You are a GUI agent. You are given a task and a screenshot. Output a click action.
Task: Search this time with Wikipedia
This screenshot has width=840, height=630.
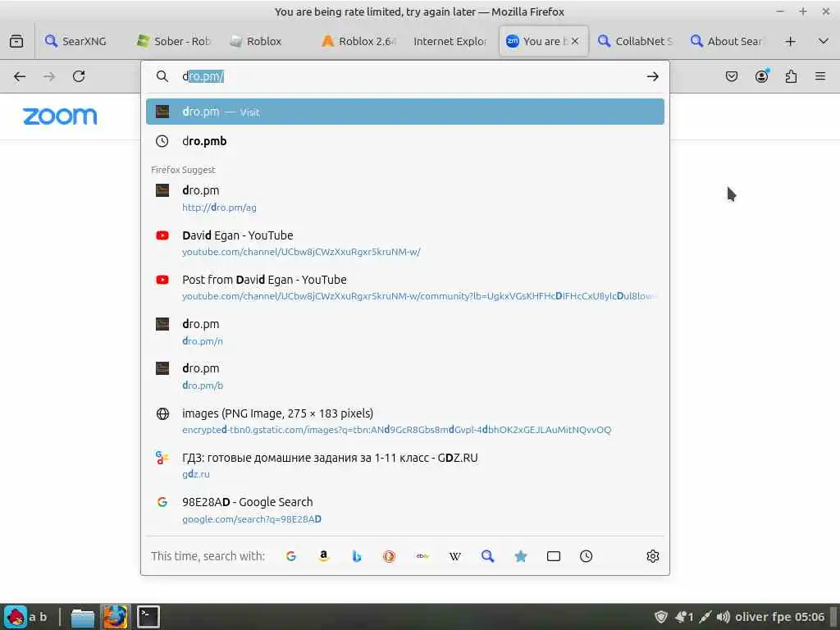click(454, 556)
